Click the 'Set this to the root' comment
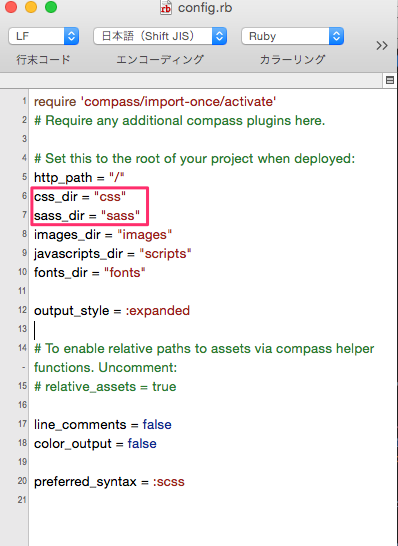Screen dimensions: 398x546 pos(194,159)
